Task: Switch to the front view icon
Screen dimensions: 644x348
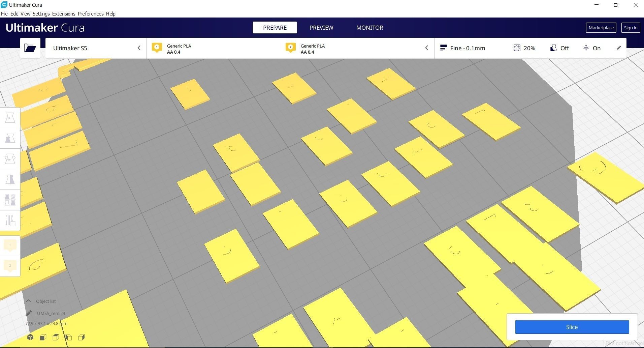Action: (43, 337)
